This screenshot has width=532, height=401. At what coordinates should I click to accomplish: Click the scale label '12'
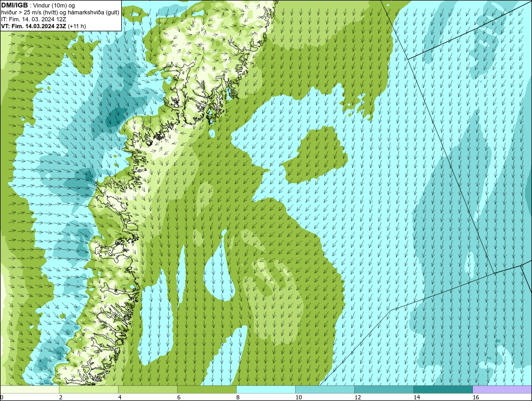(x=358, y=397)
